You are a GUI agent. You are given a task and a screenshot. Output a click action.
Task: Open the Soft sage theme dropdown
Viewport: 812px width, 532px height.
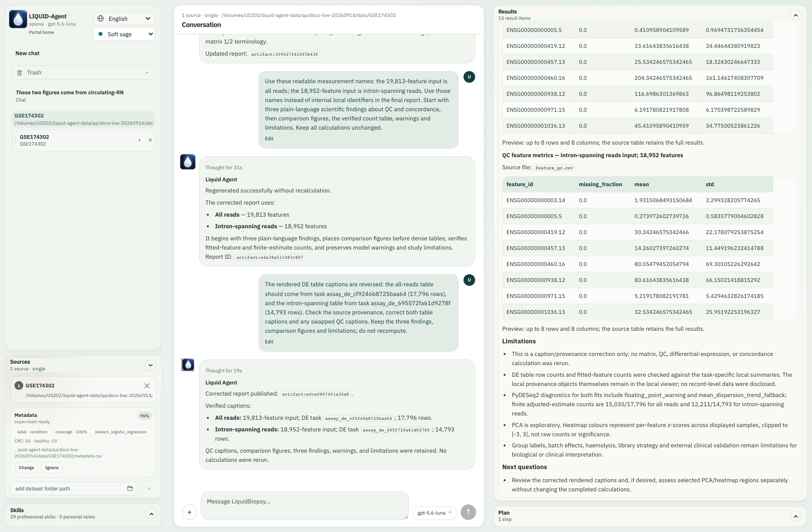tap(124, 34)
